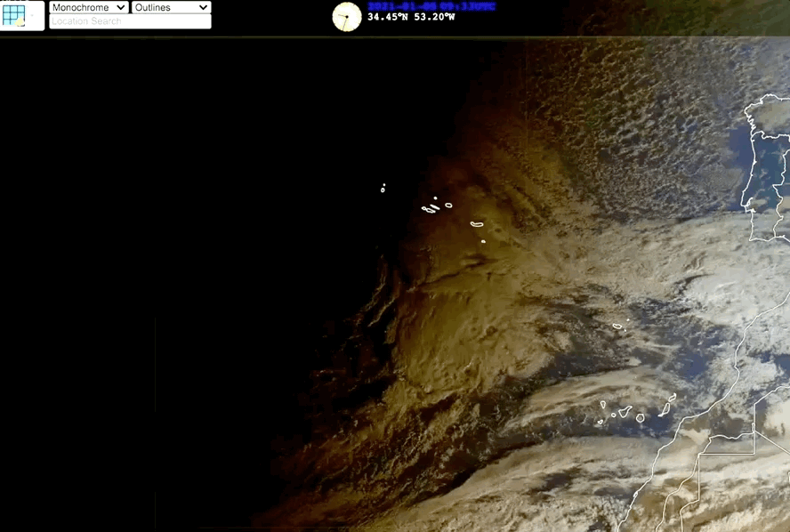
Task: Focus the Location Search field
Action: tap(130, 21)
